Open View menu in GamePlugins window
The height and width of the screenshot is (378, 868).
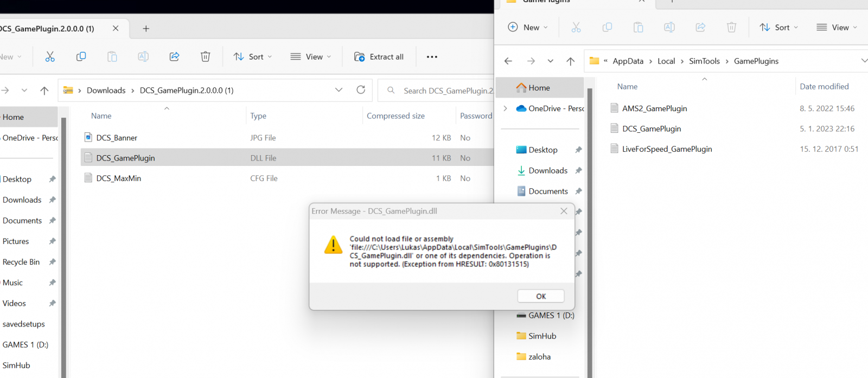pyautogui.click(x=837, y=27)
